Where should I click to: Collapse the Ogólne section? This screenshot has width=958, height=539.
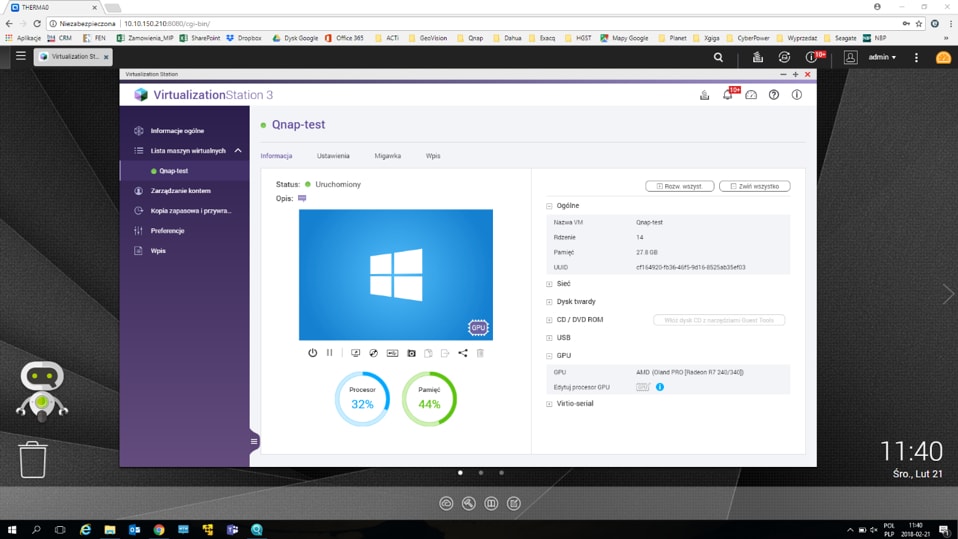pos(549,206)
